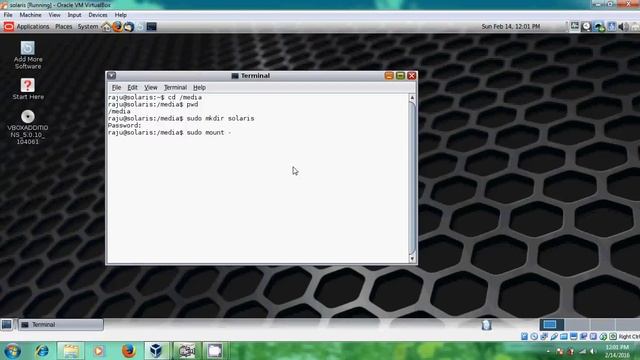Screen dimensions: 640x360
Task: Open Terminal Edit menu
Action: coord(132,87)
